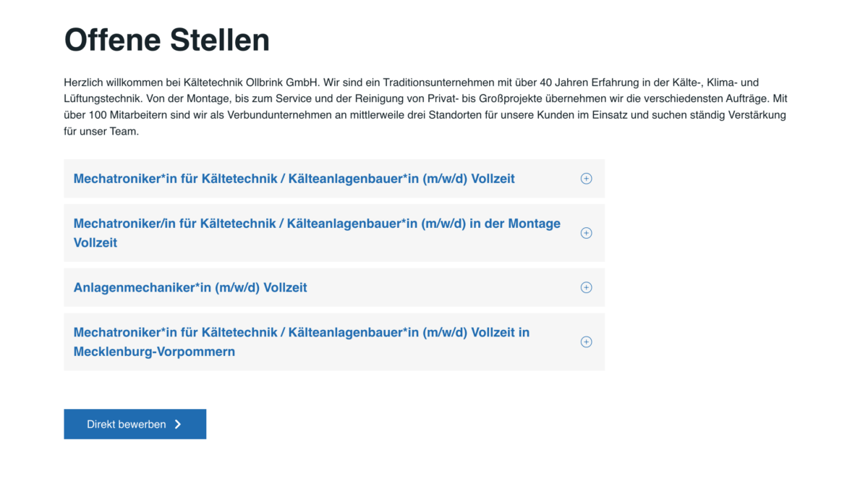Click the arrow icon in Direkt bewerben

[x=178, y=425]
